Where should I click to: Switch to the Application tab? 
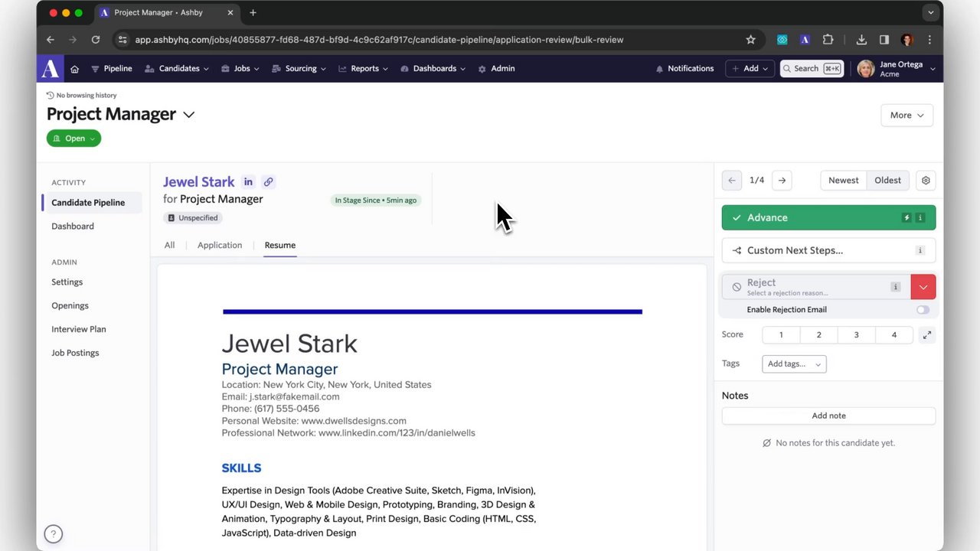point(220,246)
